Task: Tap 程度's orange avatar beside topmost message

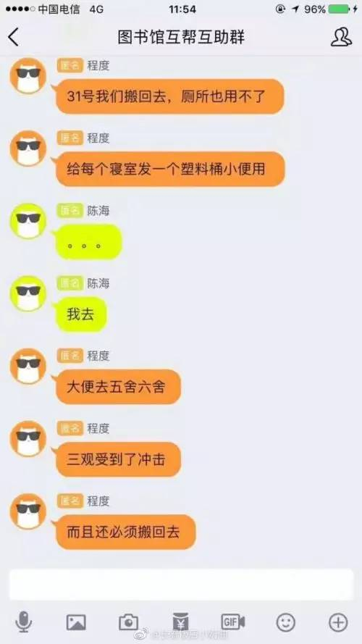Action: coord(28,75)
